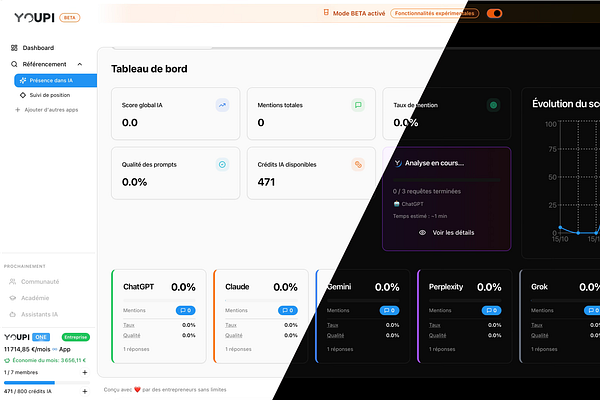Click Perplexity card title
Image resolution: width=600 pixels, height=400 pixels.
pos(446,287)
